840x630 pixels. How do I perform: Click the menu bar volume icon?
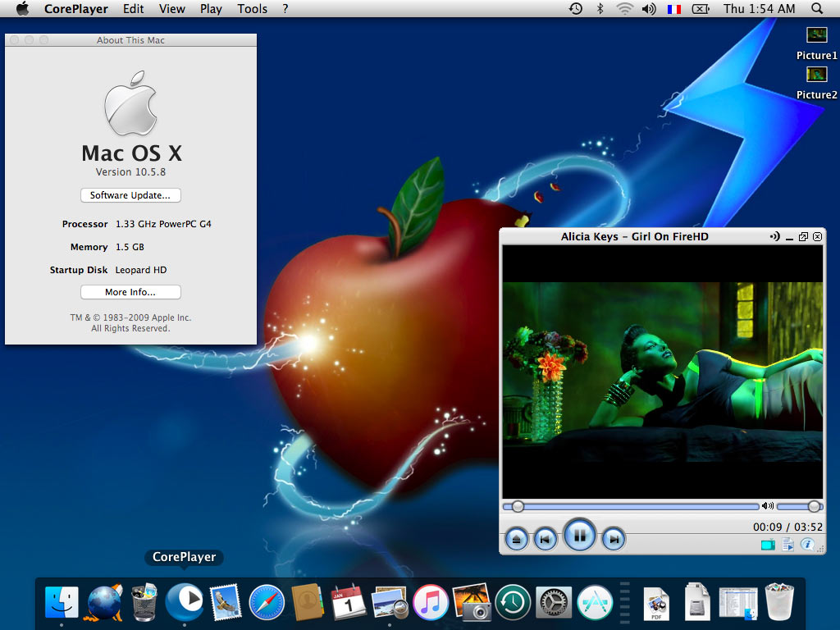click(x=649, y=8)
